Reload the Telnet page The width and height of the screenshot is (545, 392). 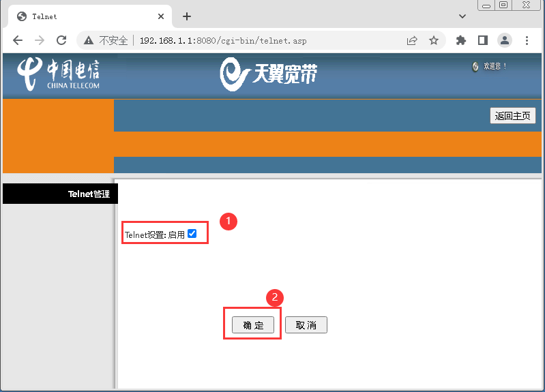click(x=61, y=41)
